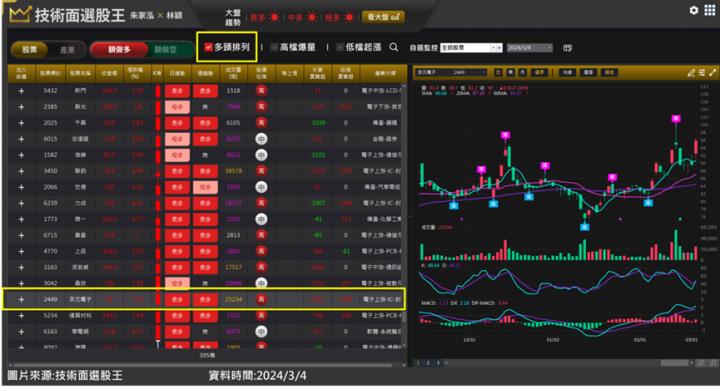720x389 pixels.
Task: Click the 看大盤 button
Action: click(x=383, y=17)
